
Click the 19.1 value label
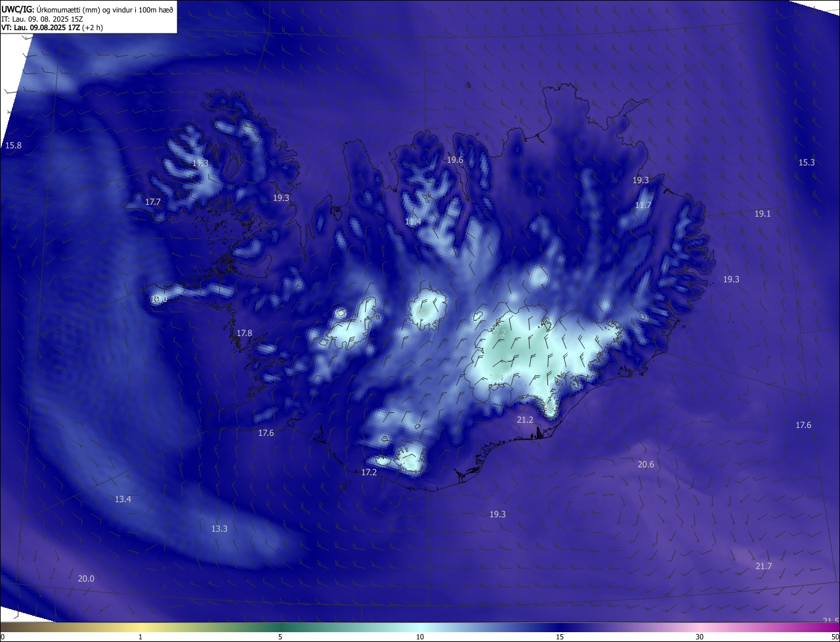(763, 214)
